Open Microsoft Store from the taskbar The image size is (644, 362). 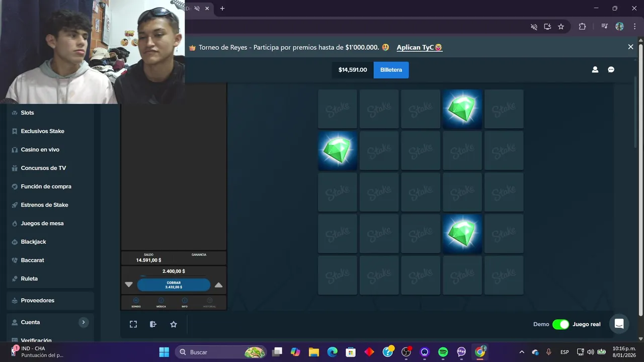click(351, 352)
